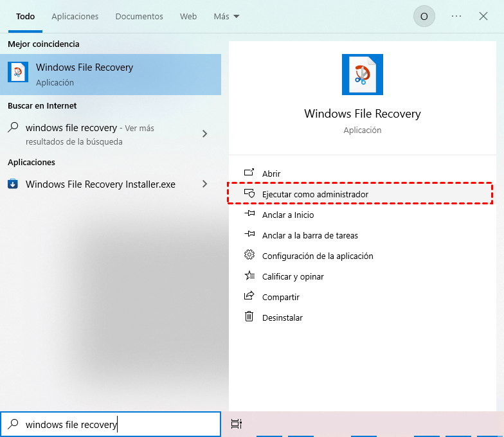The width and height of the screenshot is (504, 437).
Task: Click the pin icon beside Anclar a la barra de tareas
Action: (x=249, y=235)
